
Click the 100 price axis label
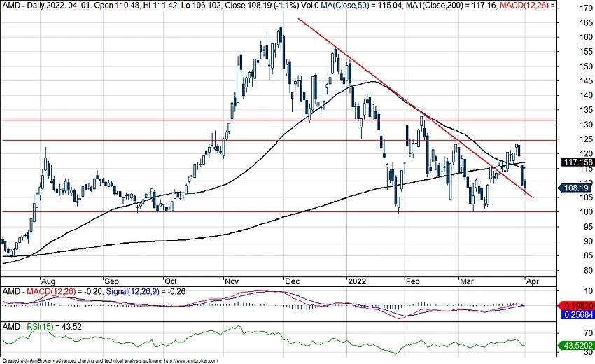(586, 212)
